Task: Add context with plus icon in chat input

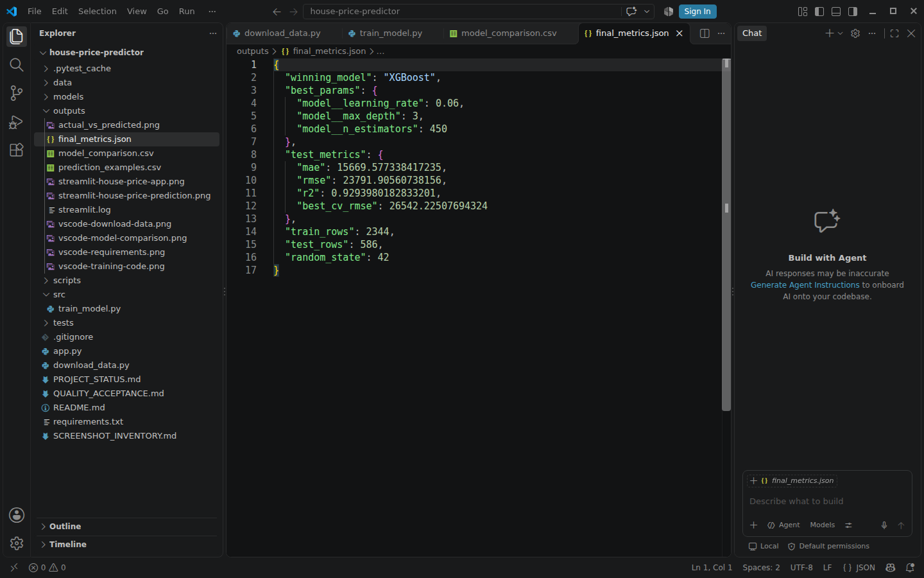Action: [754, 525]
